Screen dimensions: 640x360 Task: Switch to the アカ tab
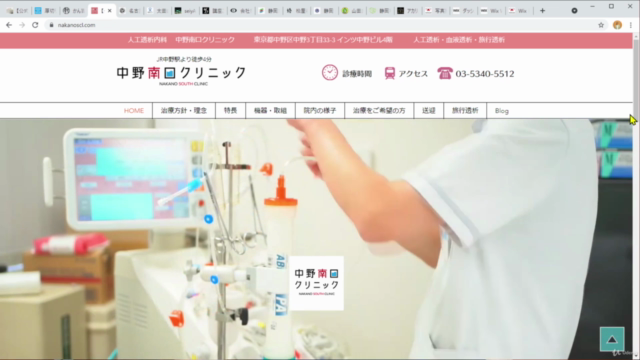[407, 11]
